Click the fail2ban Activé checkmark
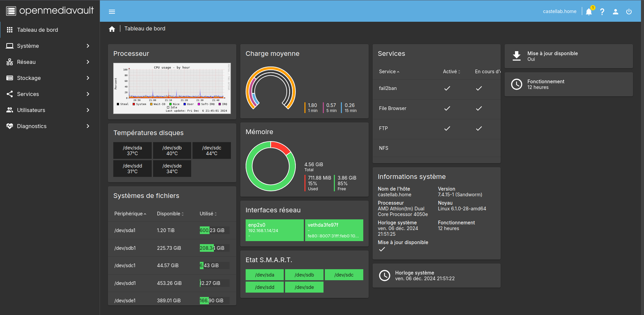Viewport: 644px width, 315px height. (447, 88)
